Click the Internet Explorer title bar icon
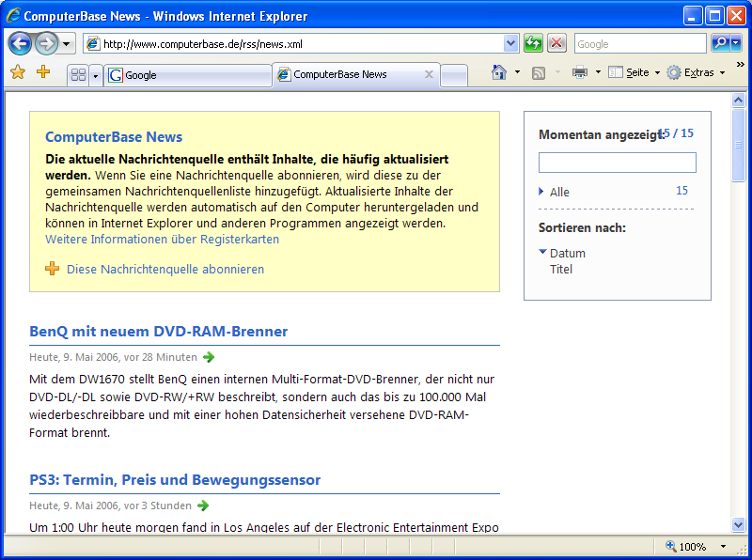Image resolution: width=752 pixels, height=560 pixels. pyautogui.click(x=13, y=15)
